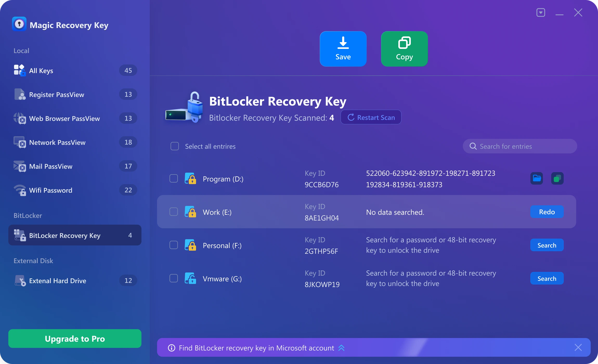Viewport: 598px width, 364px height.
Task: Click the Network PassView icon
Action: (20, 142)
